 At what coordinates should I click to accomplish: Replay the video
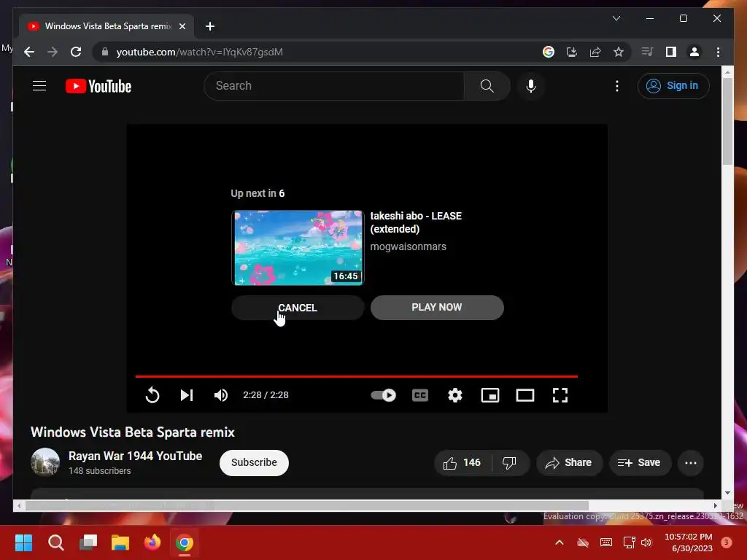tap(152, 394)
